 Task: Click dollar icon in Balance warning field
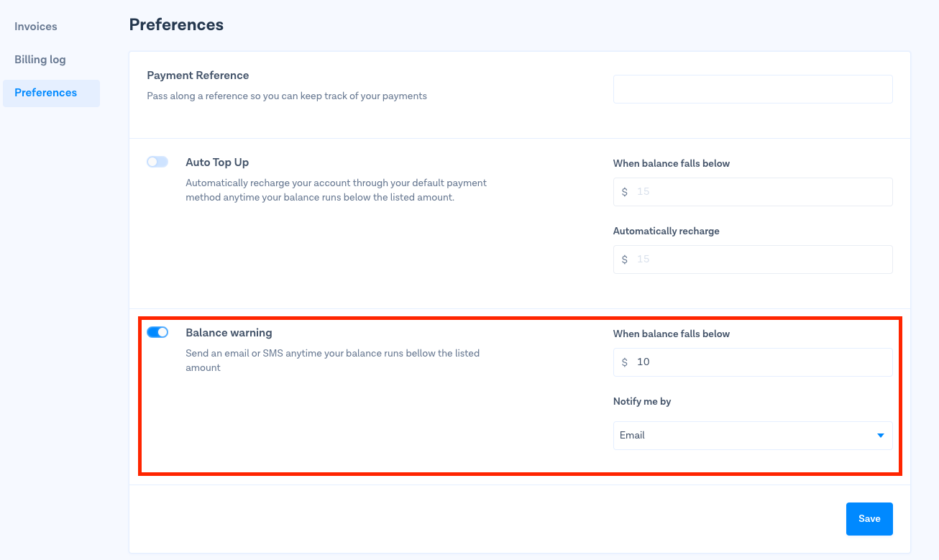(624, 362)
